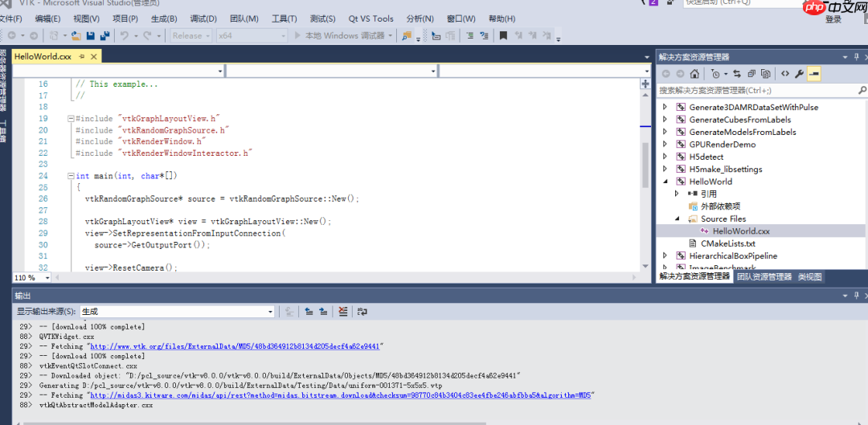Clear all output with the clear icon
The height and width of the screenshot is (425, 868).
click(343, 311)
